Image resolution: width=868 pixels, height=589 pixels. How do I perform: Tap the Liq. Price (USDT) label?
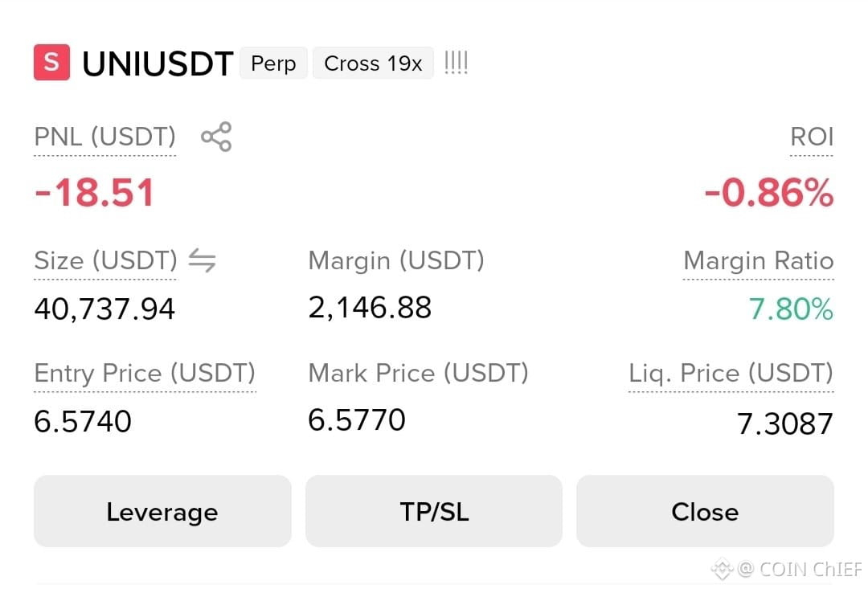(x=731, y=374)
